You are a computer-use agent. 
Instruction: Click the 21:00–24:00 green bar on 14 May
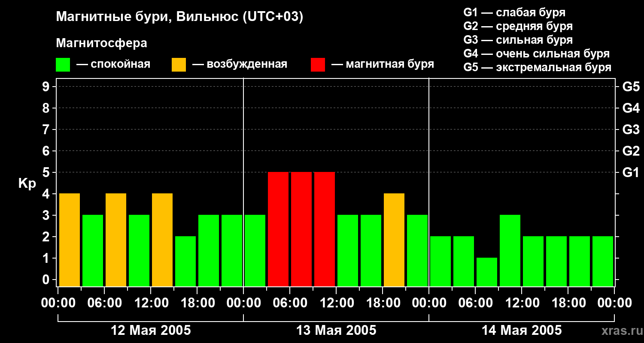(x=603, y=261)
